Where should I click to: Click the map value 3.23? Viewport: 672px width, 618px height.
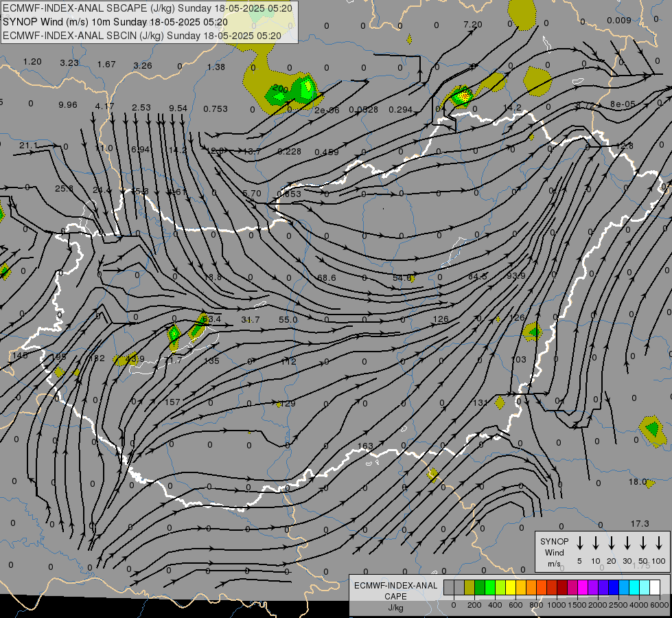point(69,62)
